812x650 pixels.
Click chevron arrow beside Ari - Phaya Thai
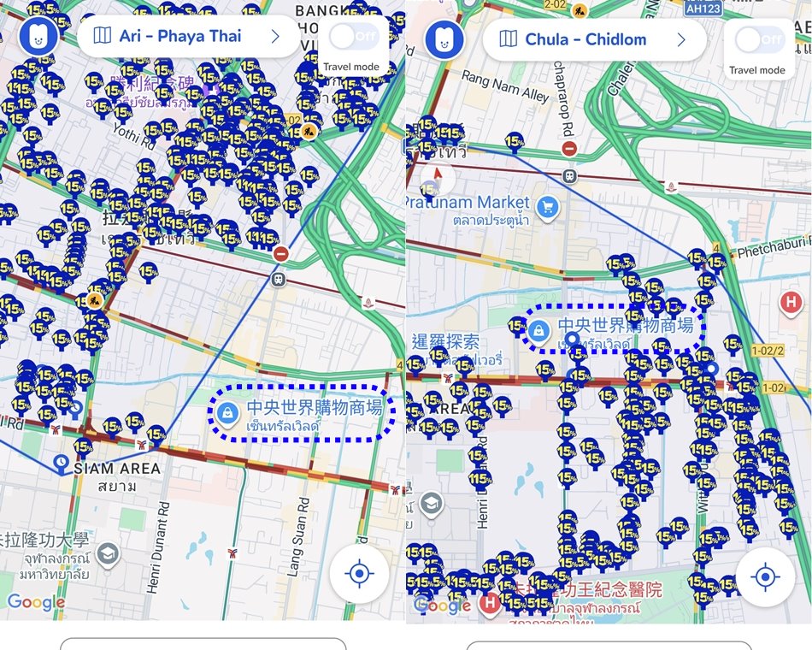pos(275,36)
